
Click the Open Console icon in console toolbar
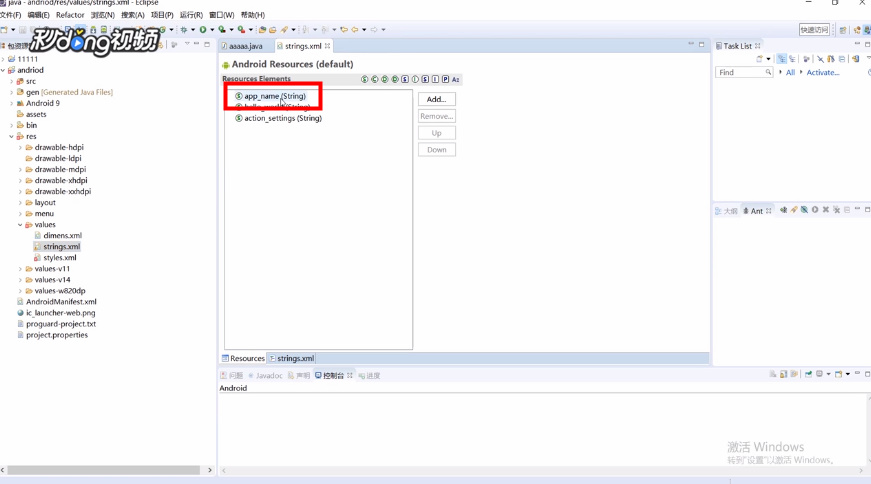pyautogui.click(x=838, y=374)
